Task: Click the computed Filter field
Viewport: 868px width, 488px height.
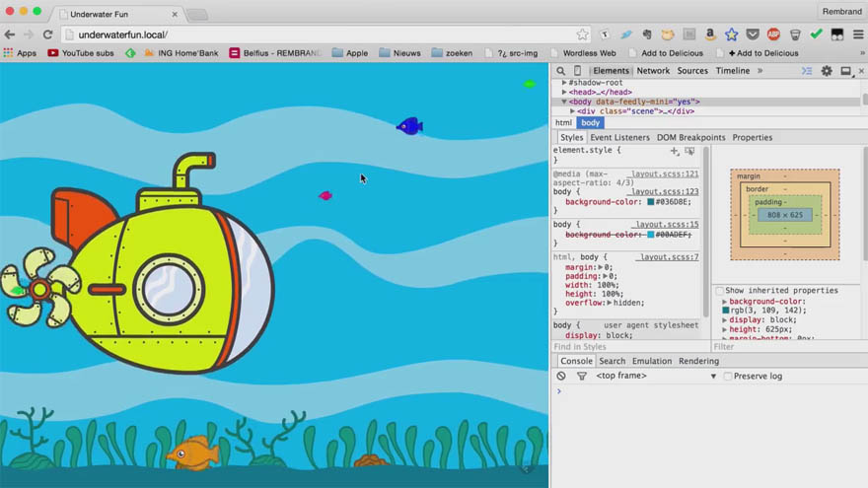Action: [789, 347]
